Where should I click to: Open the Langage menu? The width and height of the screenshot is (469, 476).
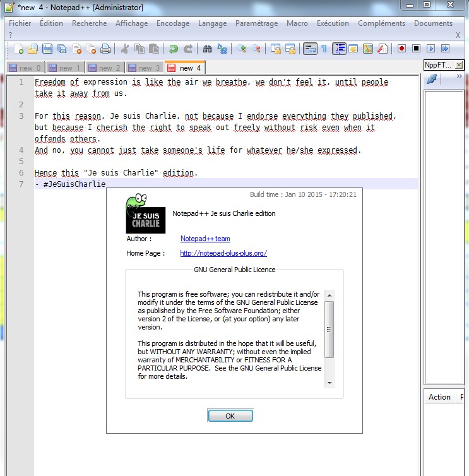point(212,23)
